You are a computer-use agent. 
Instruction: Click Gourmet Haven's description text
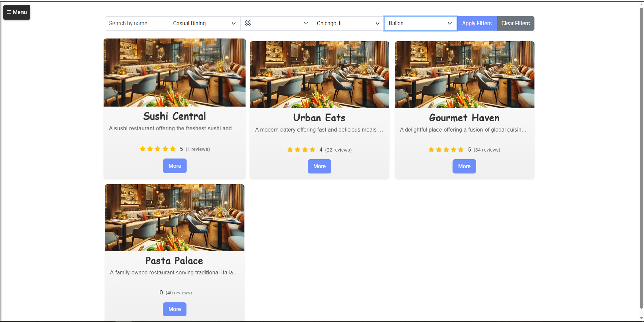pyautogui.click(x=463, y=130)
